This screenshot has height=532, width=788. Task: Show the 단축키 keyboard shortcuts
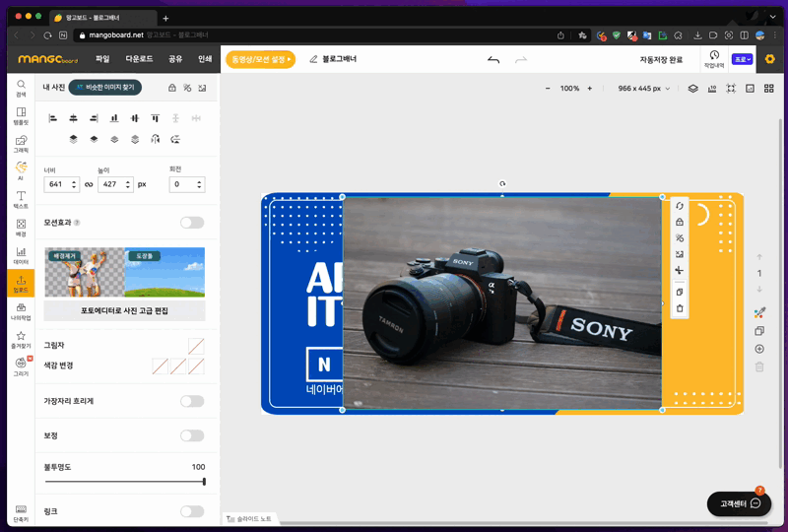(21, 513)
